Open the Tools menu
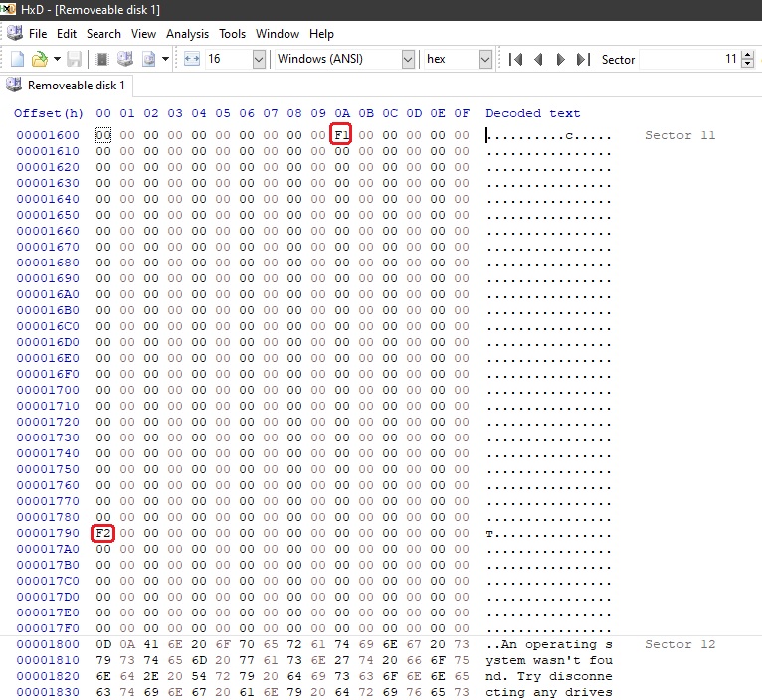The width and height of the screenshot is (762, 700). click(x=232, y=33)
